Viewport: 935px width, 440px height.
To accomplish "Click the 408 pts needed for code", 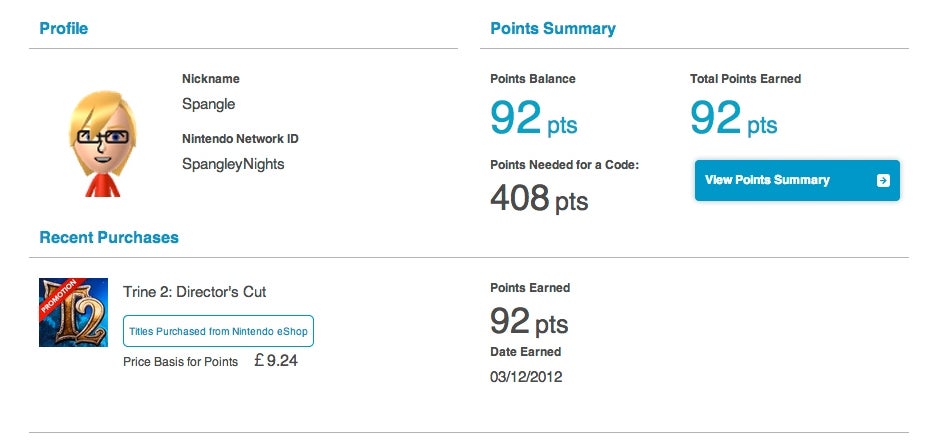I will coord(539,199).
